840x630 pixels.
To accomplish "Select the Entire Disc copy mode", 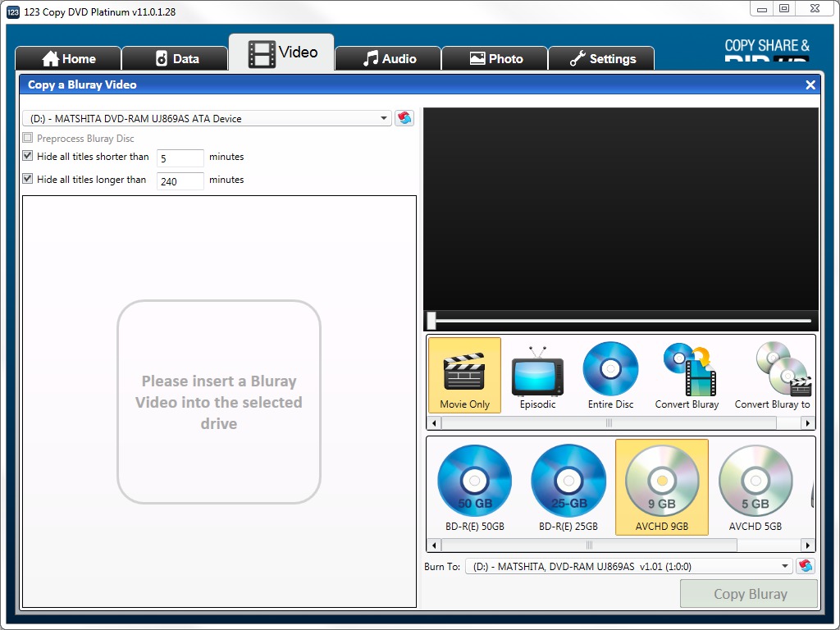I will tap(610, 375).
